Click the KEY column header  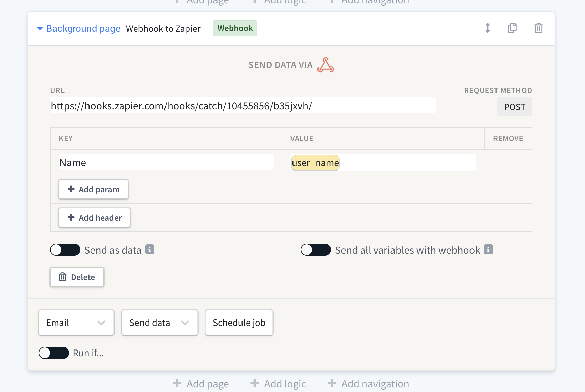click(x=66, y=138)
